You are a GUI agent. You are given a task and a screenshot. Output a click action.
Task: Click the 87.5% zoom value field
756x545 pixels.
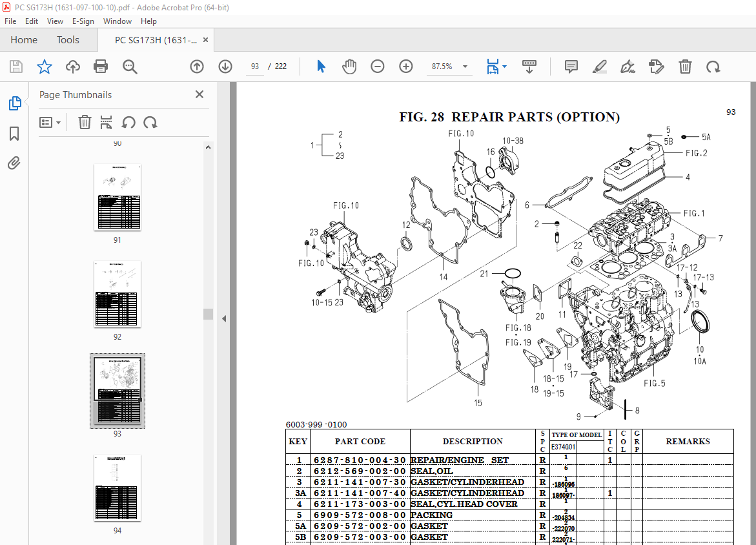(442, 67)
